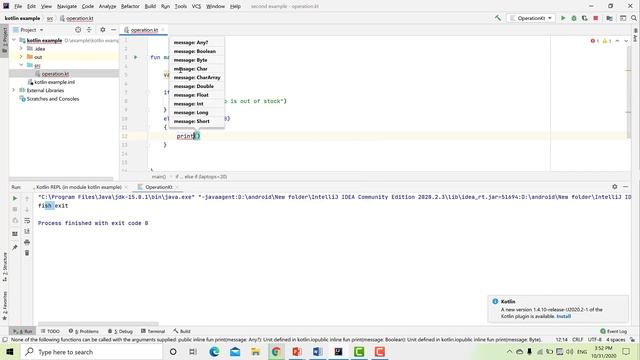Open the Windows Start menu
The image size is (640, 360).
pyautogui.click(x=10, y=352)
